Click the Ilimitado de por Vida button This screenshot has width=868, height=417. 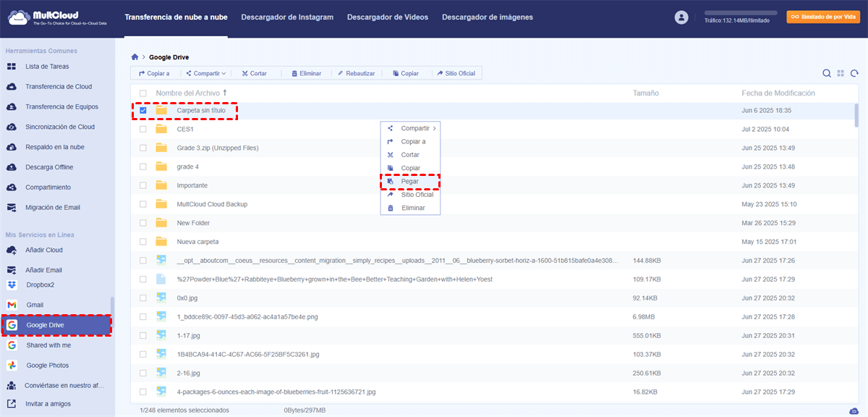coord(824,17)
